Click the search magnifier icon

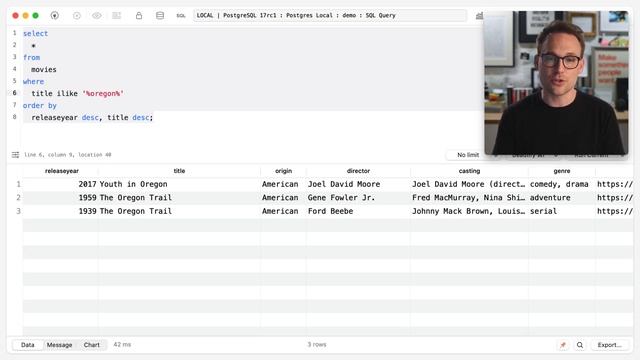580,345
